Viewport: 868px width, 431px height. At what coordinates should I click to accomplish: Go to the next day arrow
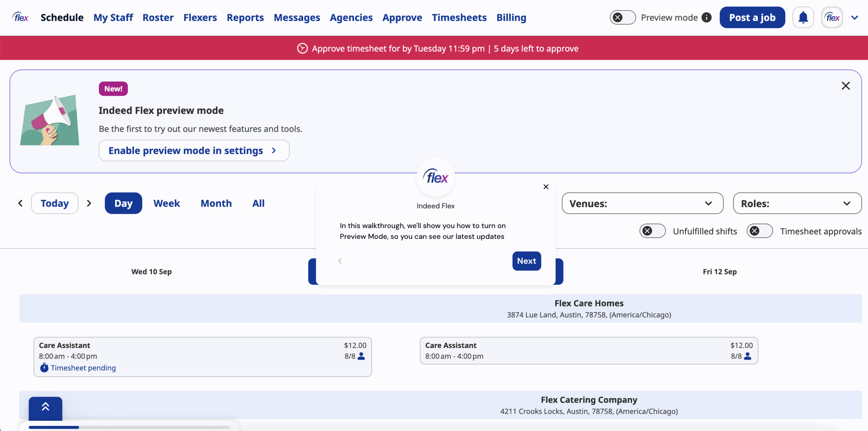[89, 203]
